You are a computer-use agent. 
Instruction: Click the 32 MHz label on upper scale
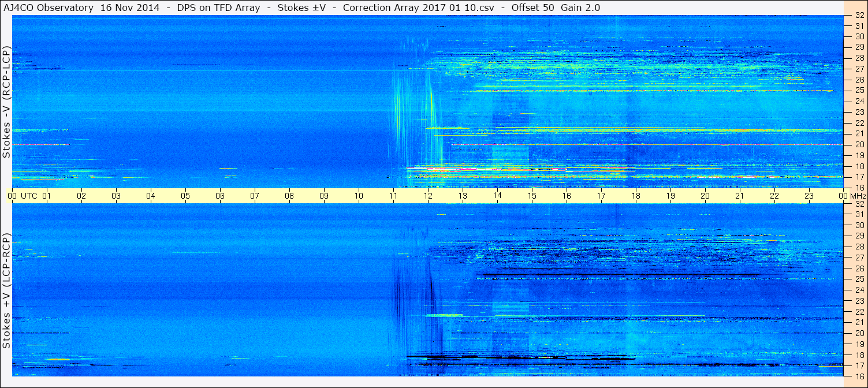point(859,16)
